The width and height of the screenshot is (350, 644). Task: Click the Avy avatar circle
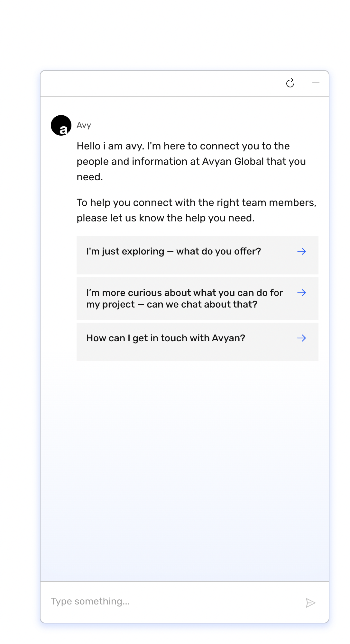pyautogui.click(x=61, y=126)
